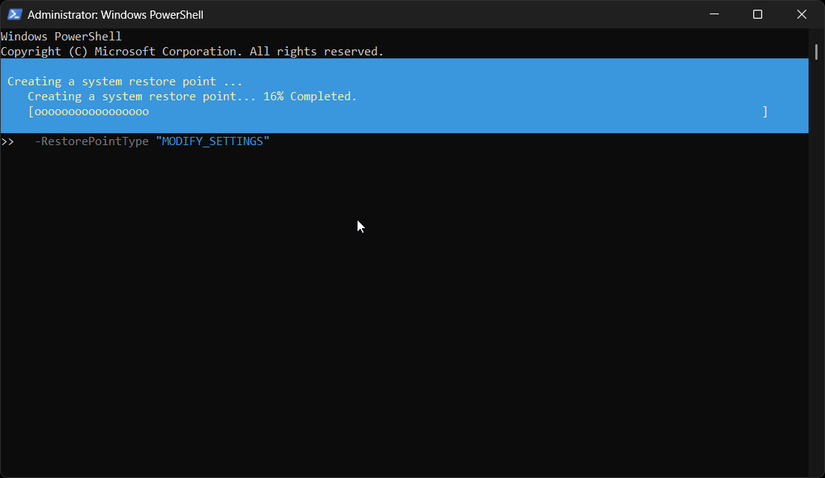Click the >> continuation prompt
The width and height of the screenshot is (825, 478).
pyautogui.click(x=8, y=142)
